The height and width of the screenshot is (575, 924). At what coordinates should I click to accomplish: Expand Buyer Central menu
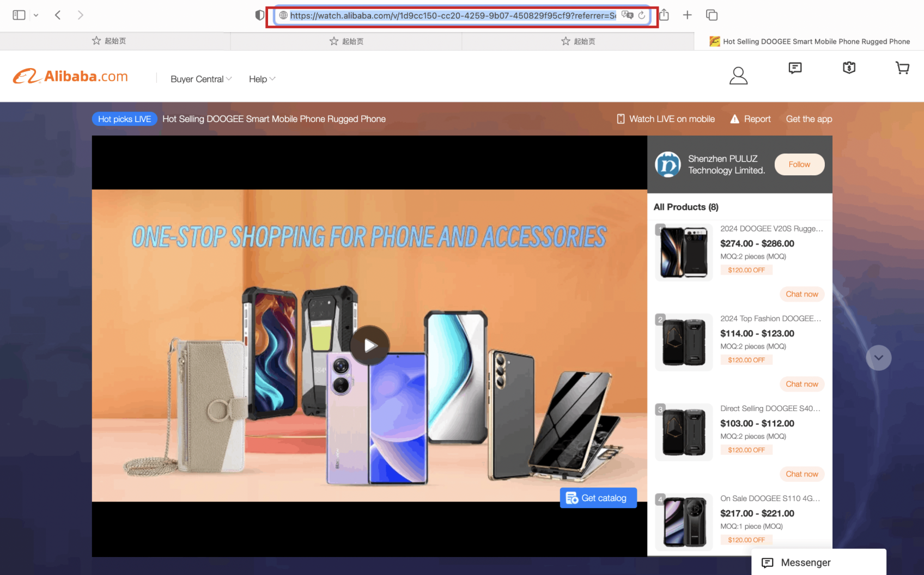point(201,79)
